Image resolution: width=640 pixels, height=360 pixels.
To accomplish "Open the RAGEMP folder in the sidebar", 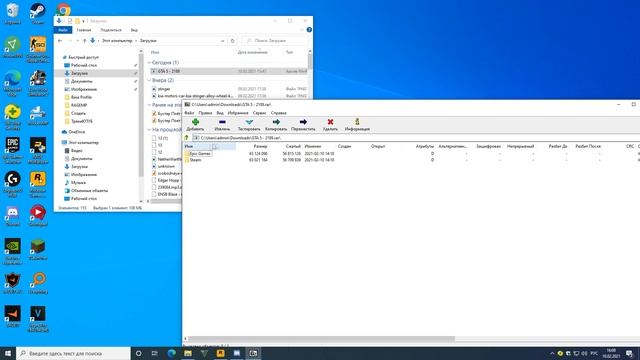I will 79,105.
